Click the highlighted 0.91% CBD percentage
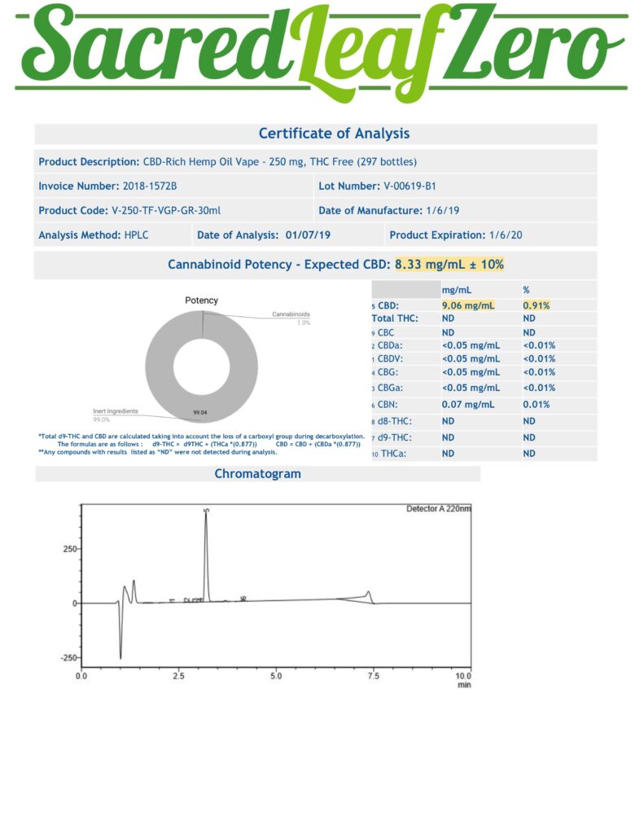This screenshot has width=644, height=834. coord(537,305)
